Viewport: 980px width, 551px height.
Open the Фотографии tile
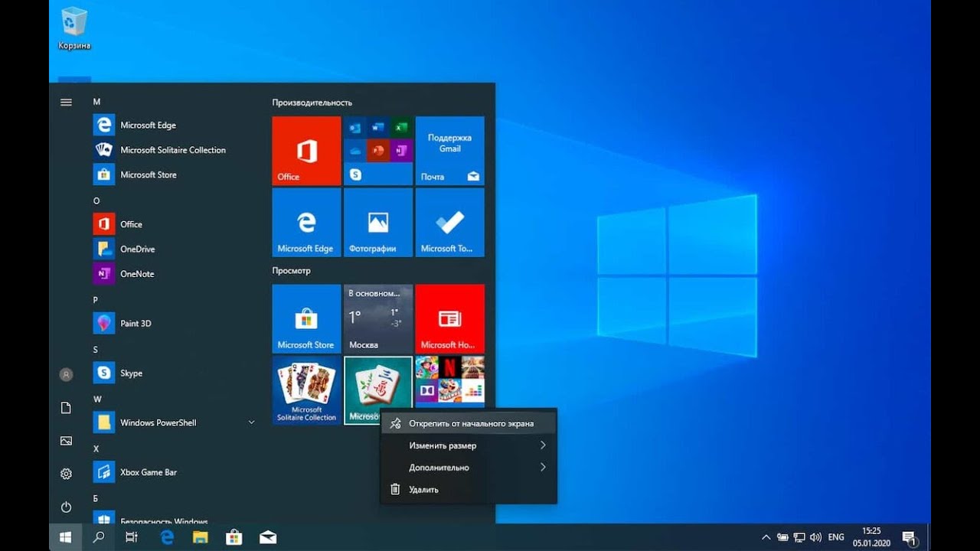(378, 223)
